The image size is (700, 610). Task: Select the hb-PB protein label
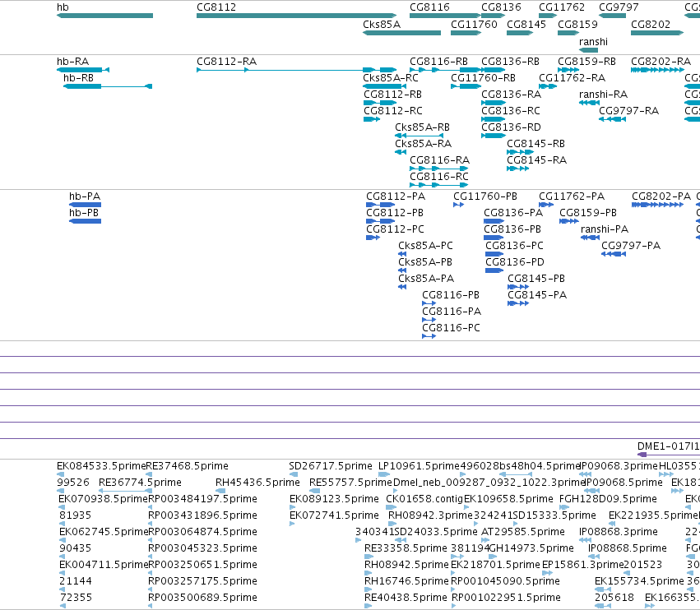coord(84,213)
